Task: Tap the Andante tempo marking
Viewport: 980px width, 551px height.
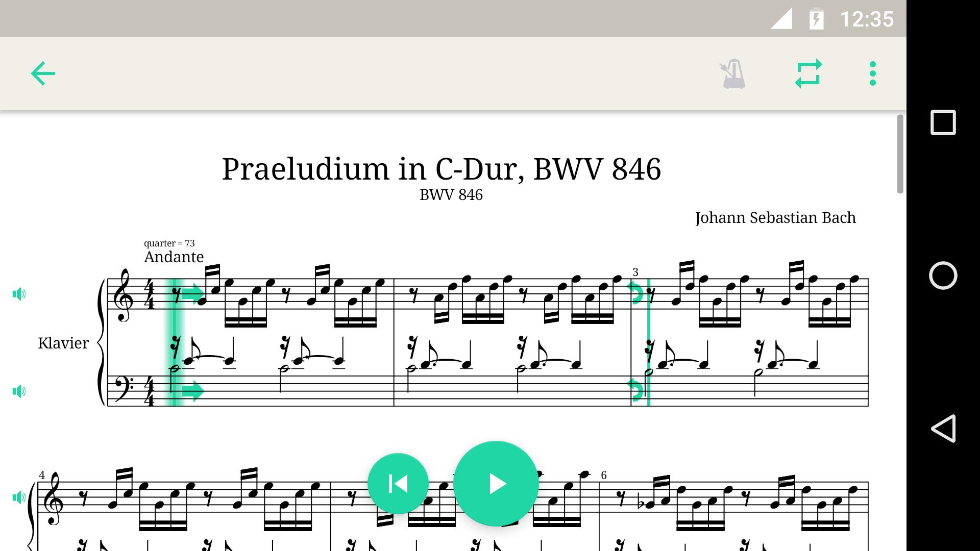Action: [174, 257]
